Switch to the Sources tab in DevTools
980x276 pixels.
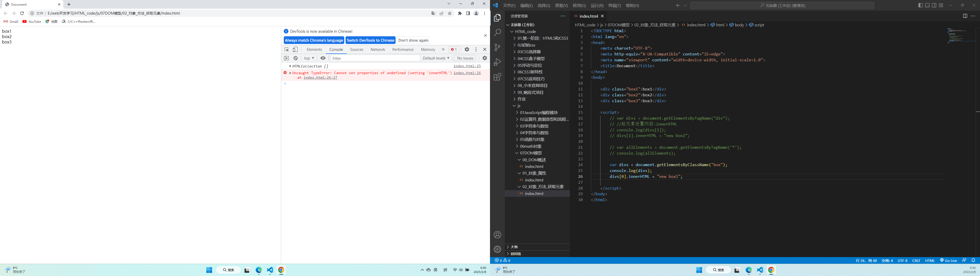(357, 50)
